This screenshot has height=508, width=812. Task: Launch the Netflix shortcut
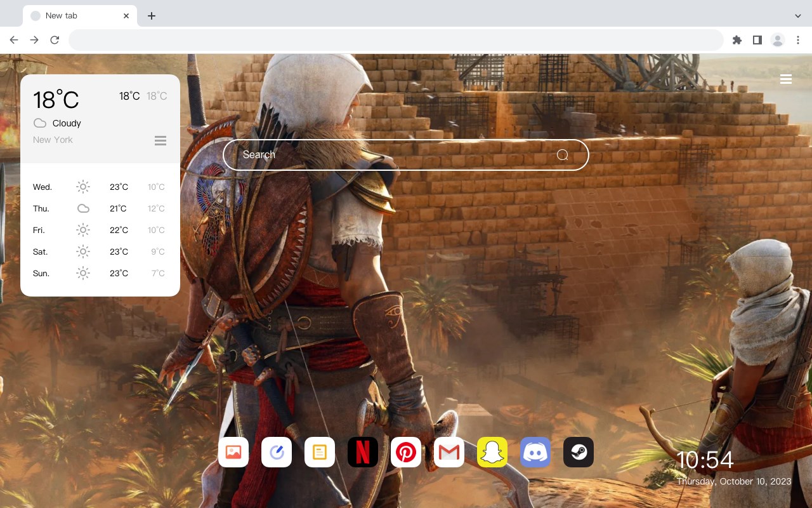[x=363, y=452]
